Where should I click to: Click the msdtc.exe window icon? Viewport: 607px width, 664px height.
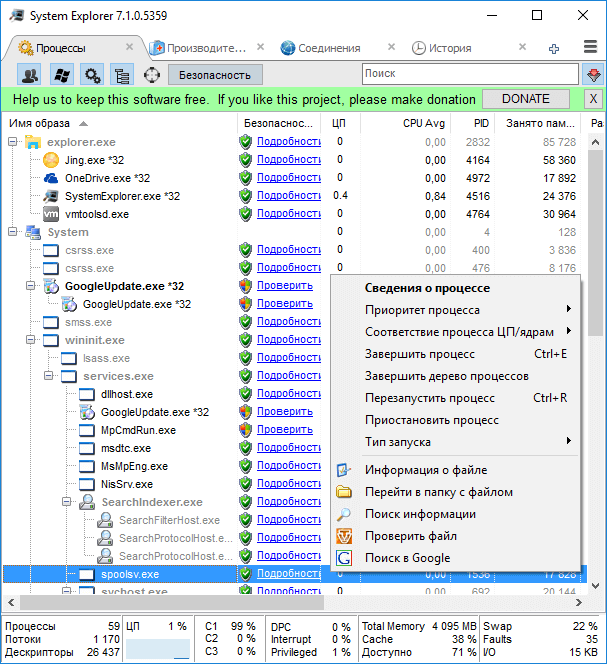87,448
